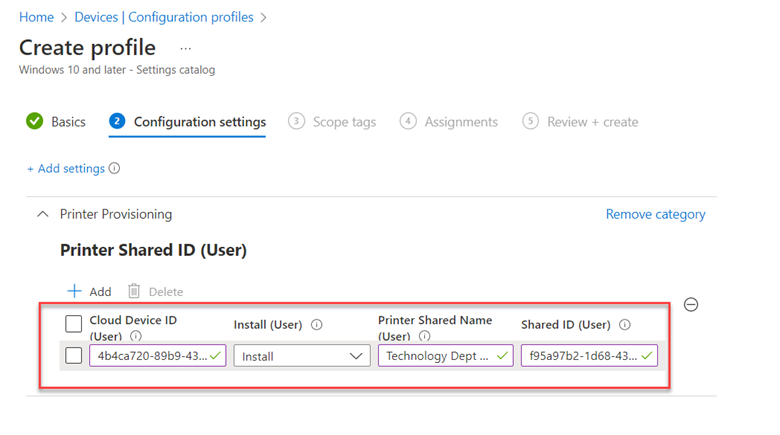
Task: Click the circled minus remove setting icon
Action: pyautogui.click(x=691, y=305)
